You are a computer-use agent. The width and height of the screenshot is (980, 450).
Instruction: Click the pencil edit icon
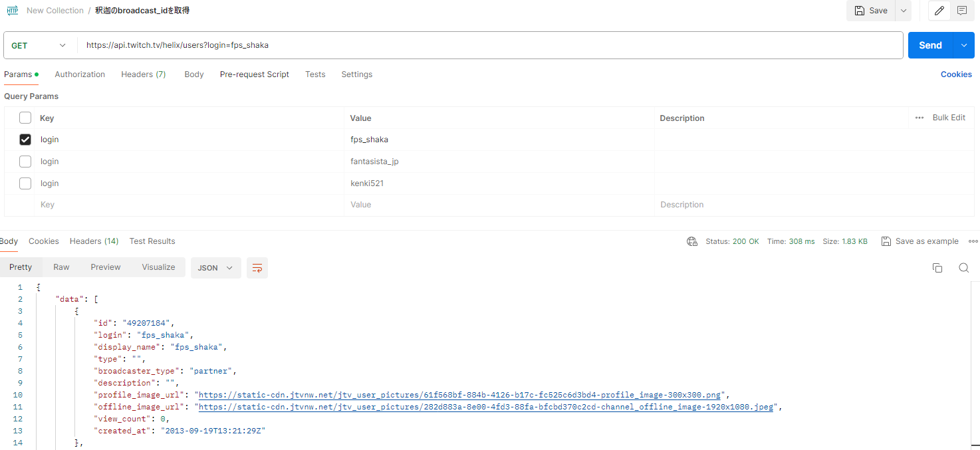pos(939,11)
